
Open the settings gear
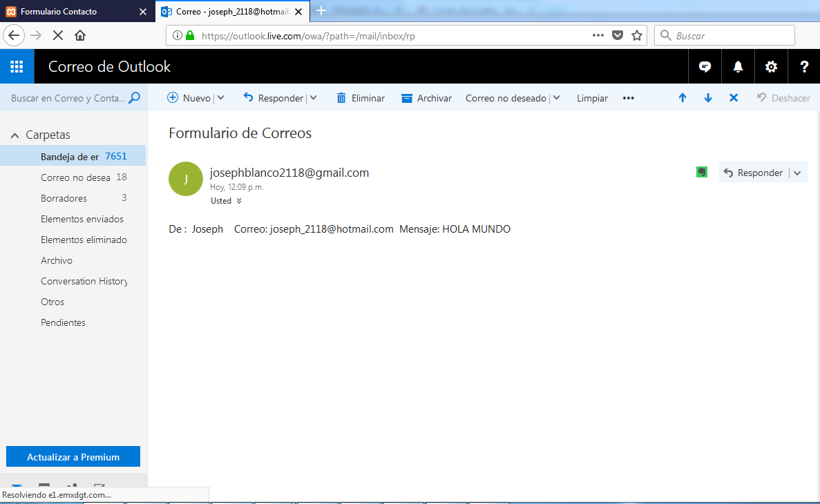[771, 66]
